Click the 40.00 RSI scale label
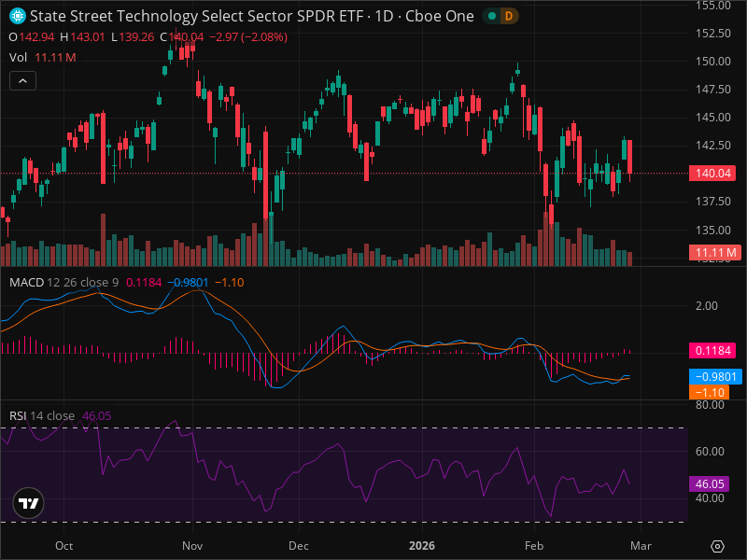The image size is (747, 560). [710, 498]
